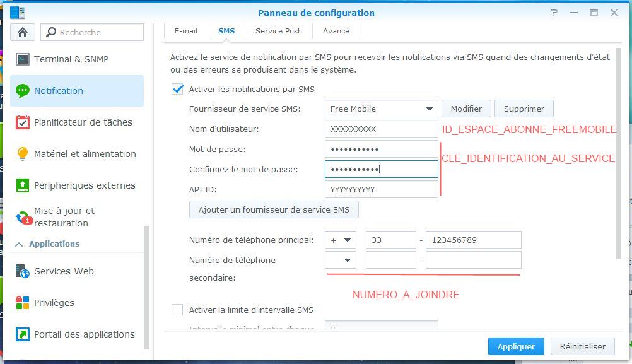Collapse the Applications section

[19, 244]
